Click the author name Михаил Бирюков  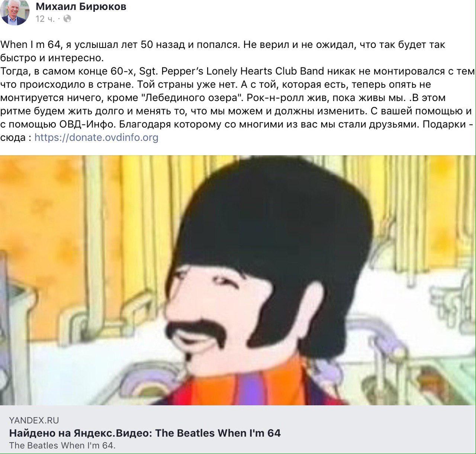click(x=81, y=7)
